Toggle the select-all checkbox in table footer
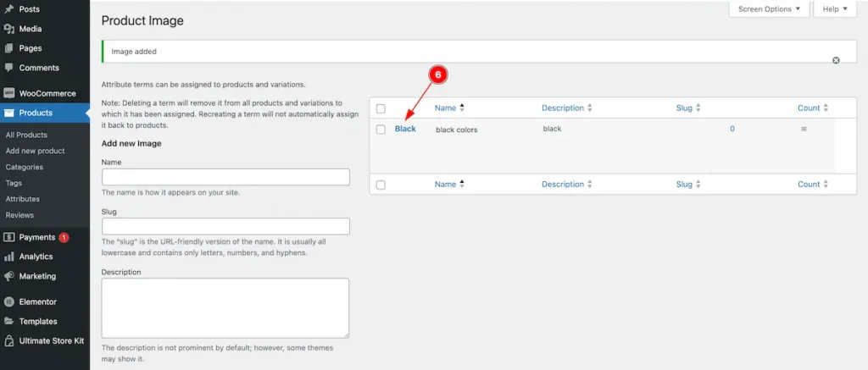Screen dimensions: 868x370 click(x=381, y=185)
